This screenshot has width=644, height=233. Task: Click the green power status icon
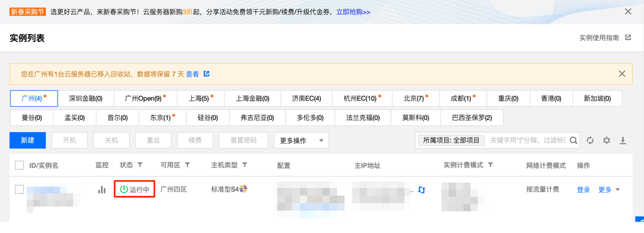click(124, 189)
